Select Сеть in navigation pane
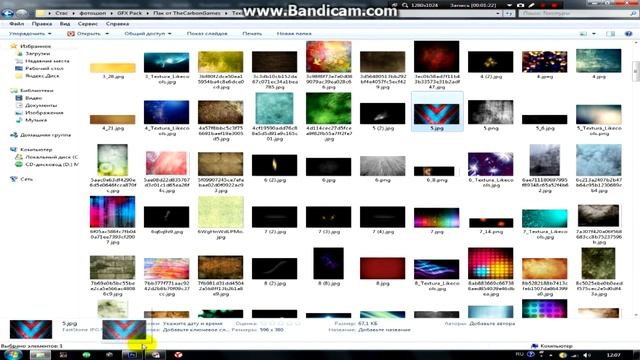Viewport: 640px width, 360px height. 27,179
